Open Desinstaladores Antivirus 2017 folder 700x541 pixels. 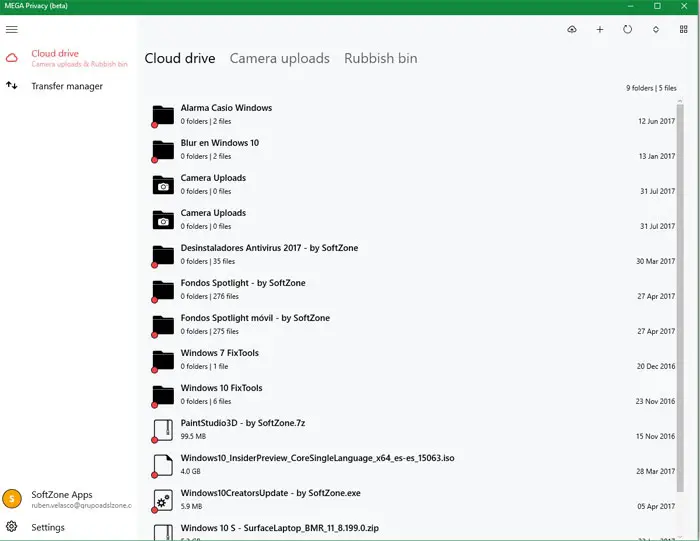point(269,248)
